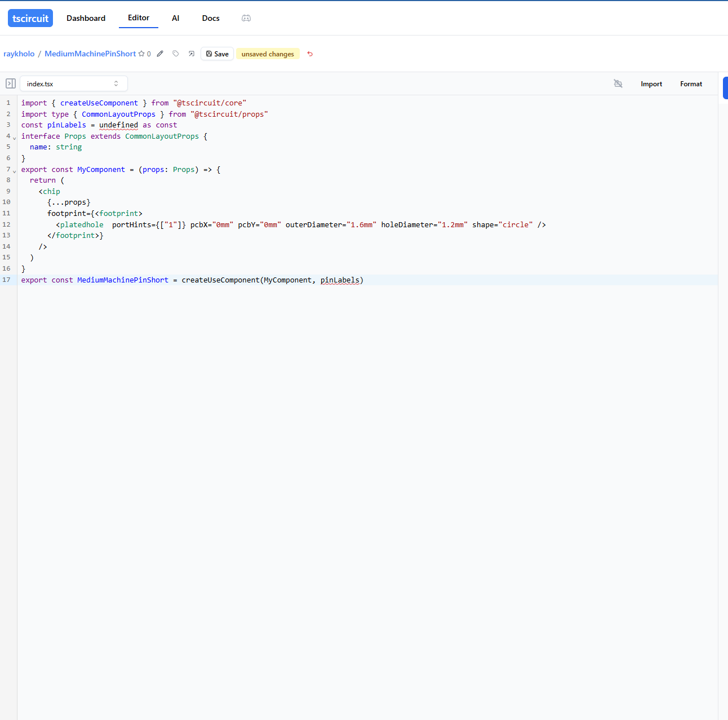The height and width of the screenshot is (720, 728).
Task: Click the crossed-out icon beside Import
Action: coord(618,84)
